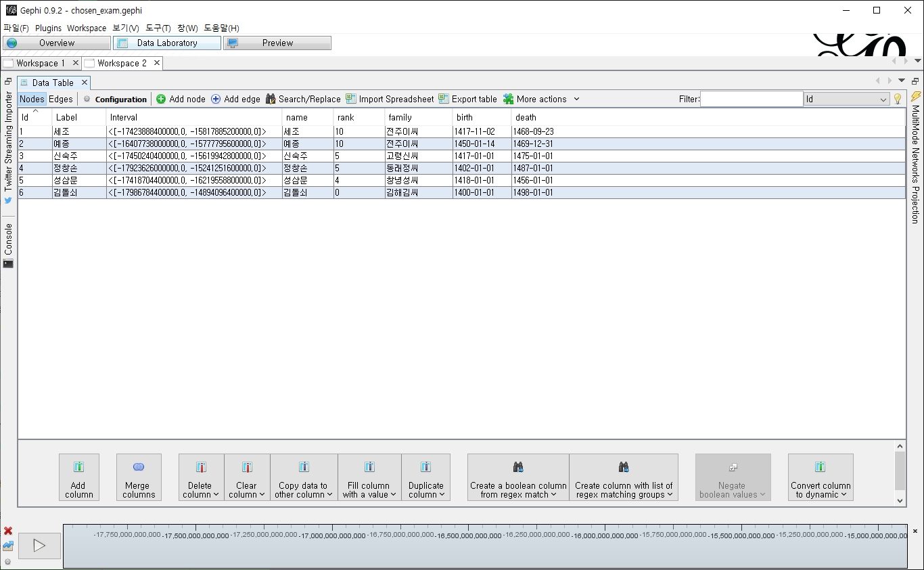924x570 pixels.
Task: Disable the timeline with red X
Action: point(8,531)
